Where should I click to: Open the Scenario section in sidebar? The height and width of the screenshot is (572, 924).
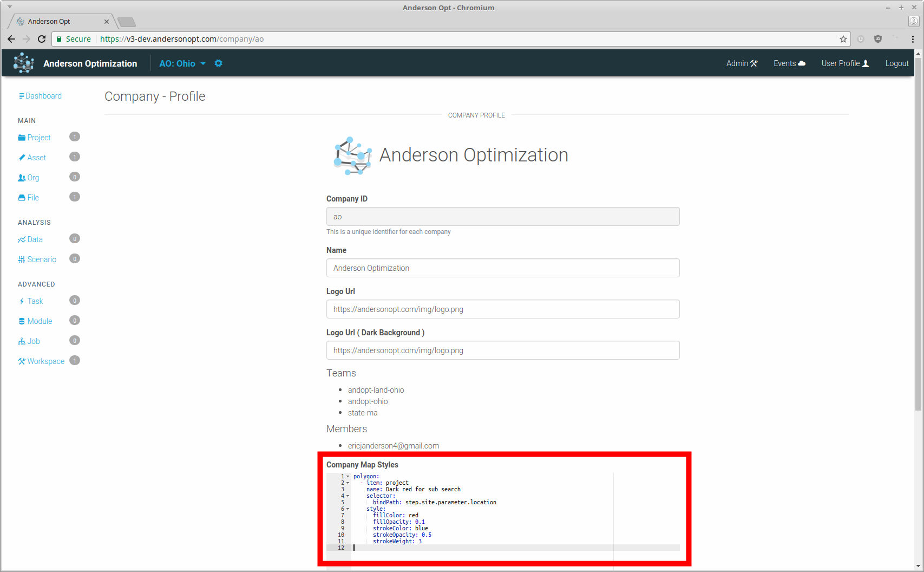tap(41, 259)
